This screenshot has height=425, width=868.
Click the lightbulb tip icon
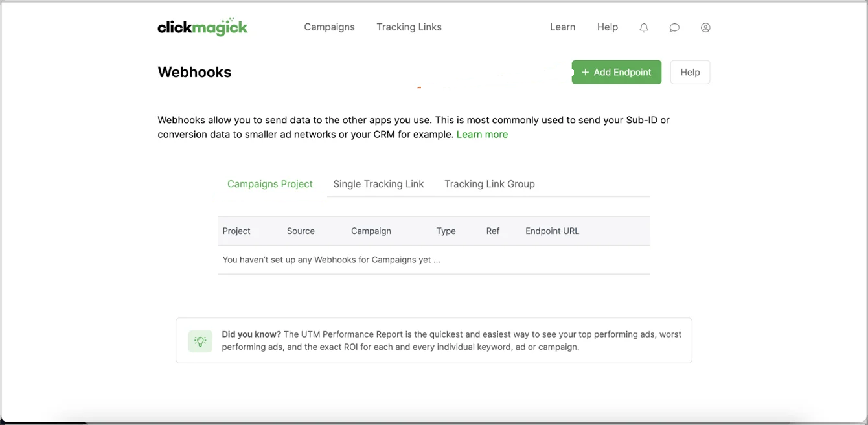tap(200, 340)
